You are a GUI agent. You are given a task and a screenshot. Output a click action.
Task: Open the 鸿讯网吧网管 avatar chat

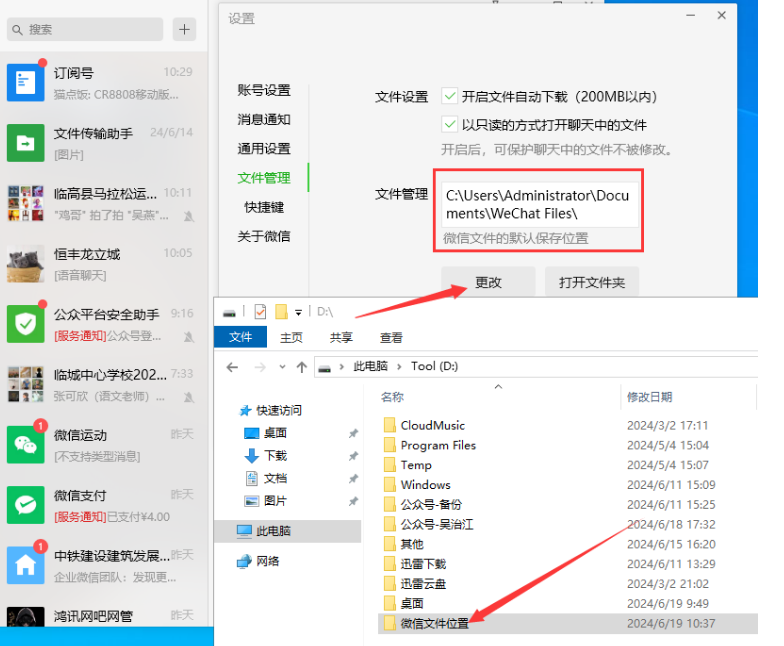(x=26, y=616)
